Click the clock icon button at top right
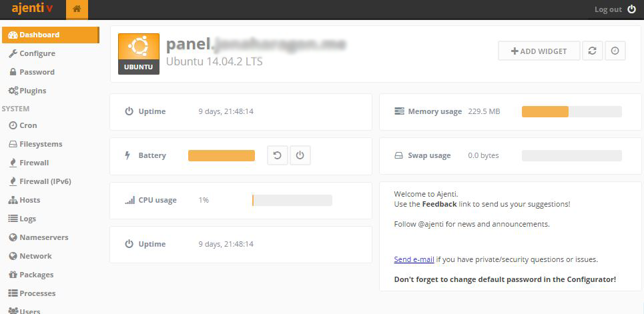The image size is (644, 314). 615,51
